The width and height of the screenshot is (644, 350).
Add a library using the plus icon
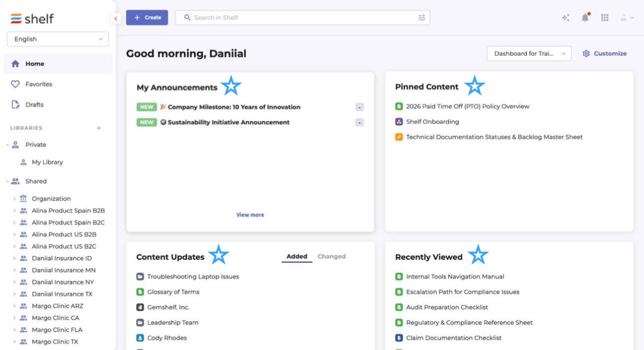coord(99,128)
